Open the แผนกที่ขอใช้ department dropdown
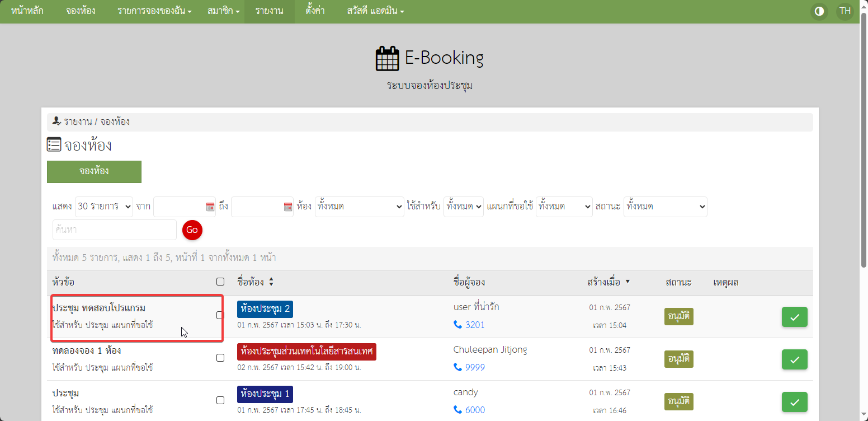The height and width of the screenshot is (421, 868). click(x=564, y=207)
